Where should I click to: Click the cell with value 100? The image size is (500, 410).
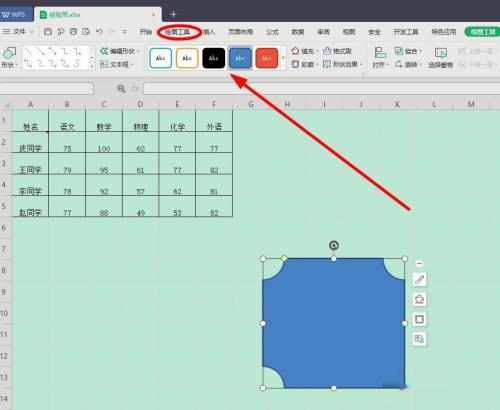tap(104, 143)
